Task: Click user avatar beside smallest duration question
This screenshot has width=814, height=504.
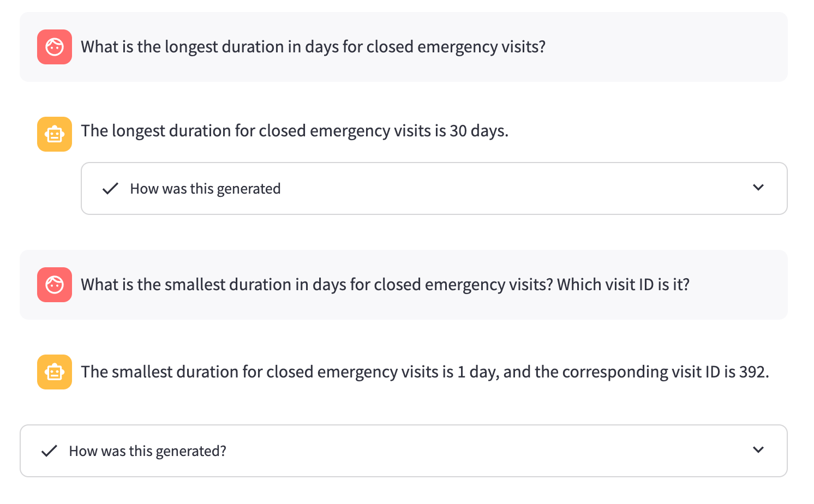Action: [55, 285]
